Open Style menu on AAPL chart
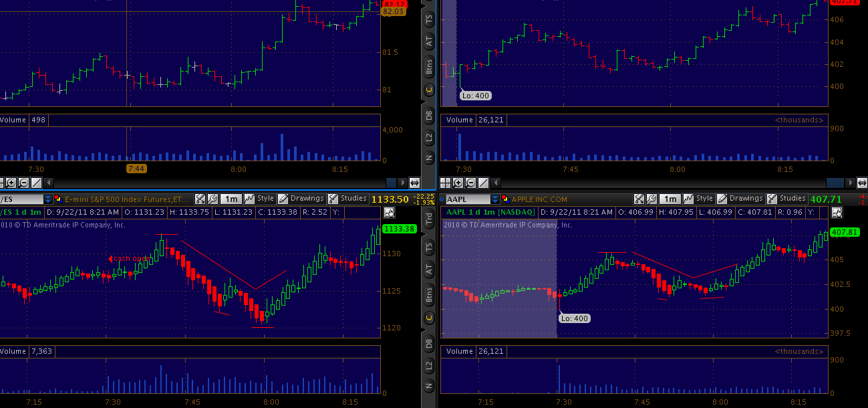The width and height of the screenshot is (868, 408). pyautogui.click(x=699, y=199)
